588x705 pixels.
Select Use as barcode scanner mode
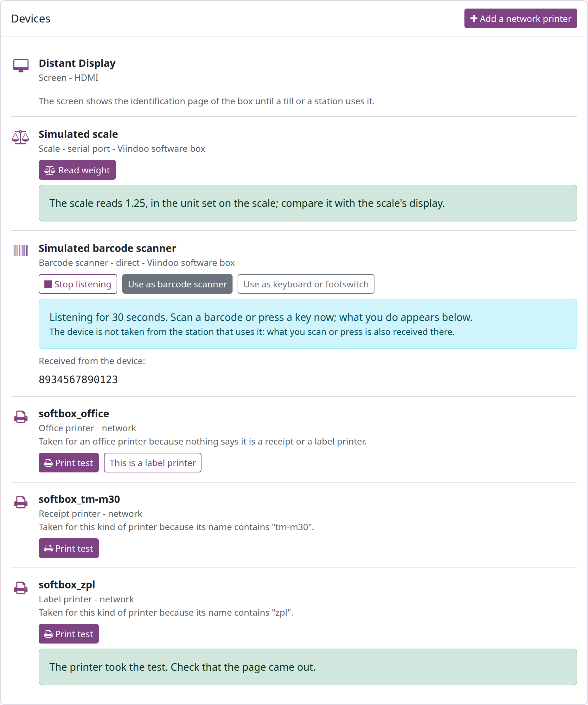point(177,284)
